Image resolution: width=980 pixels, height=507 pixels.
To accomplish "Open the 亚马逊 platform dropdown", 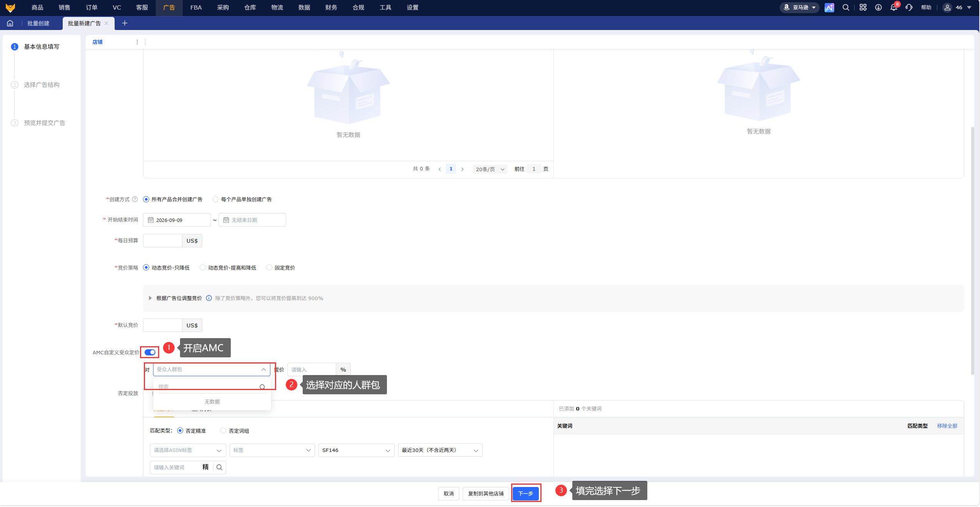I will coord(800,8).
